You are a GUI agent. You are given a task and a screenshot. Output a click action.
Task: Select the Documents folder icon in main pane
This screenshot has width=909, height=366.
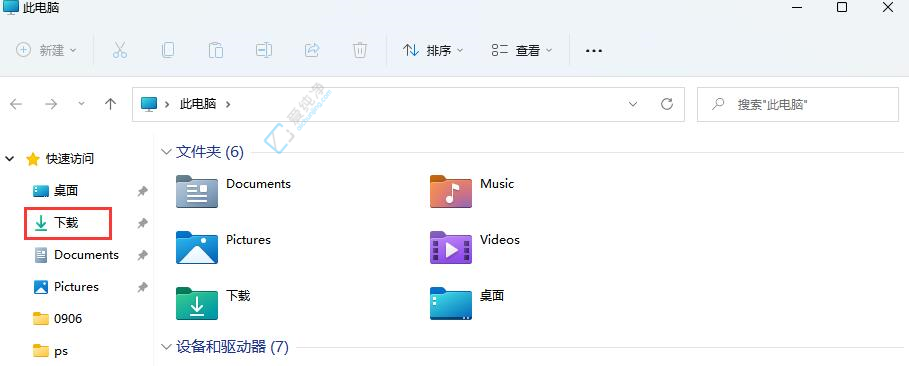(197, 191)
